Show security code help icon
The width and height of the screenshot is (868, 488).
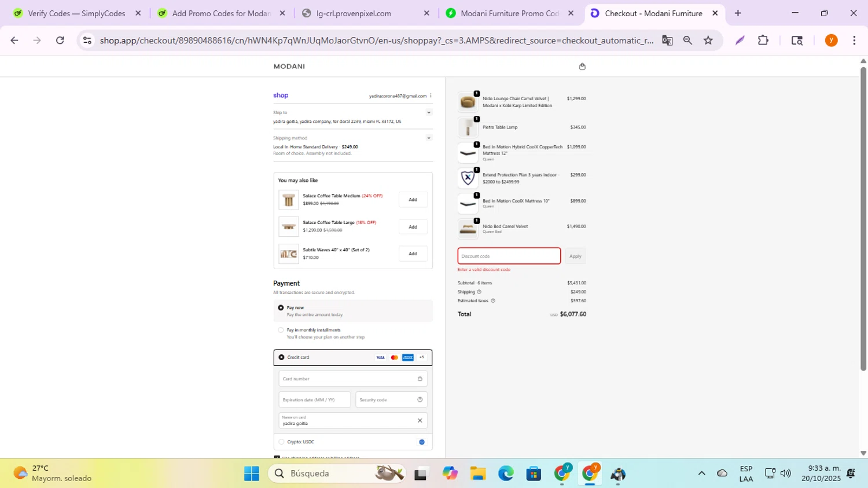click(x=420, y=400)
